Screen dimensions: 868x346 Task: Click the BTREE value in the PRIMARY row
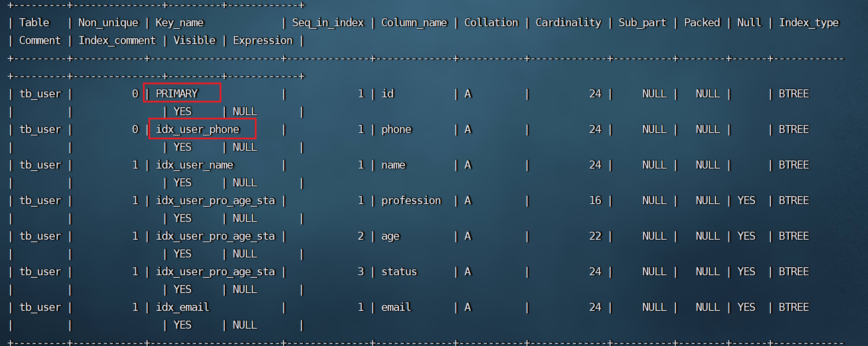pyautogui.click(x=794, y=94)
